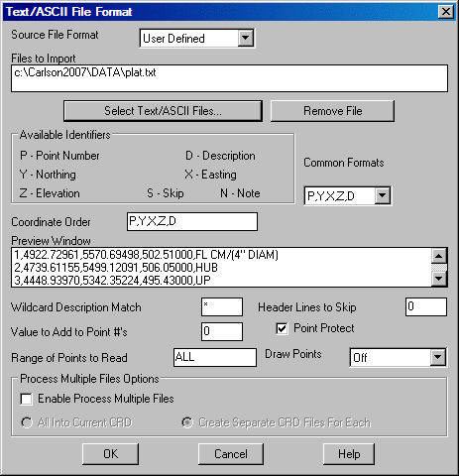
Task: Click Select Text/ASCII Files button
Action: point(163,111)
